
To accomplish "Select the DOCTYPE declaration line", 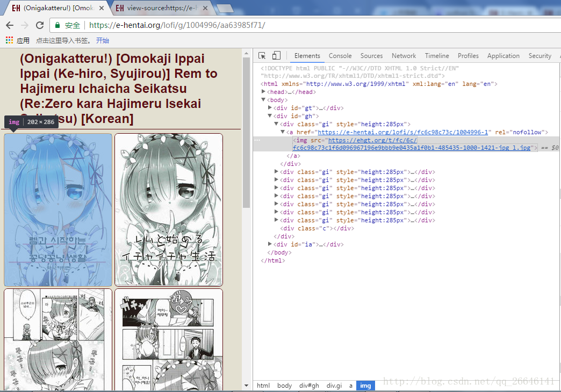I will tap(359, 72).
